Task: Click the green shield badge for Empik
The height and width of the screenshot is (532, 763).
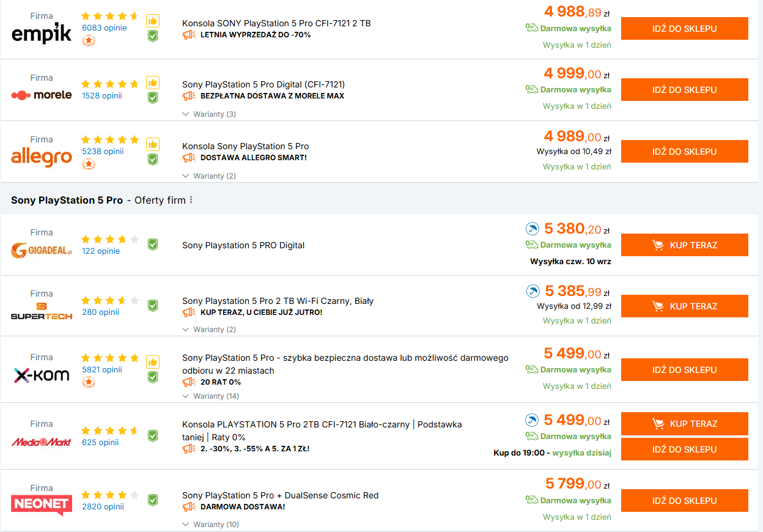Action: [x=153, y=36]
